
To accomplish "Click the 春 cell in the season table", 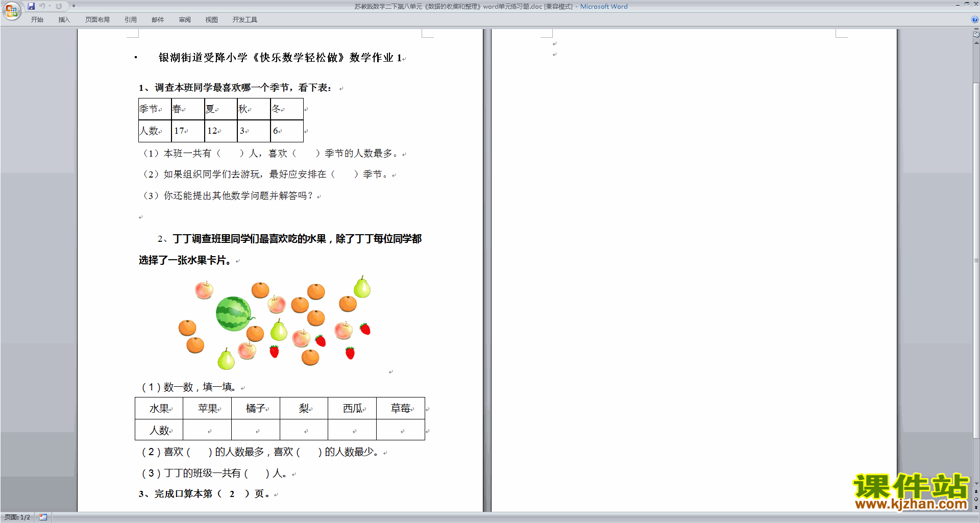I will pos(188,109).
